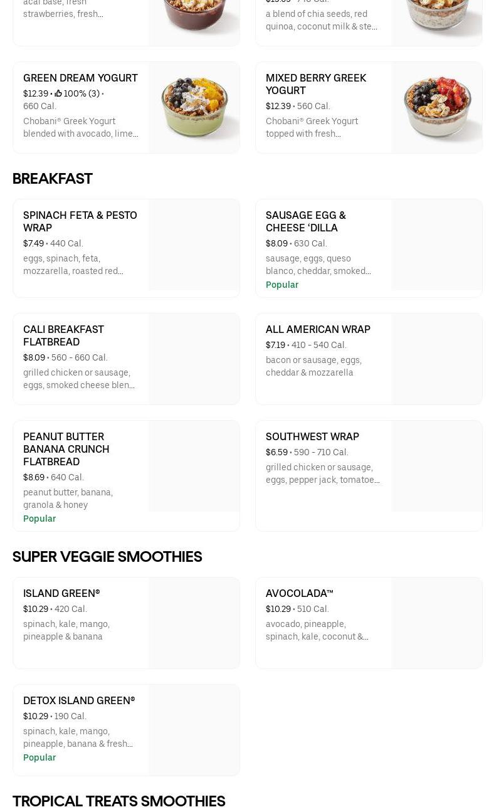Click the Breakfast section heading

coord(53,179)
